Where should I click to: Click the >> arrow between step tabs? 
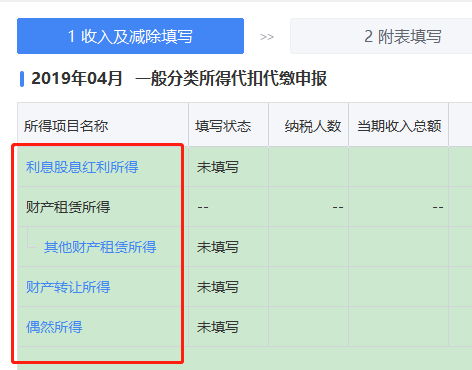pos(267,37)
